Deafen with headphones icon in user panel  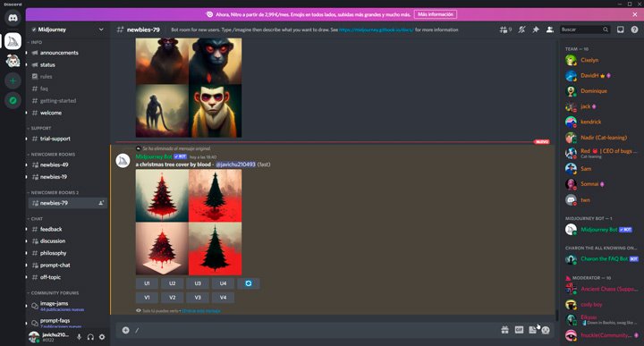pos(90,337)
